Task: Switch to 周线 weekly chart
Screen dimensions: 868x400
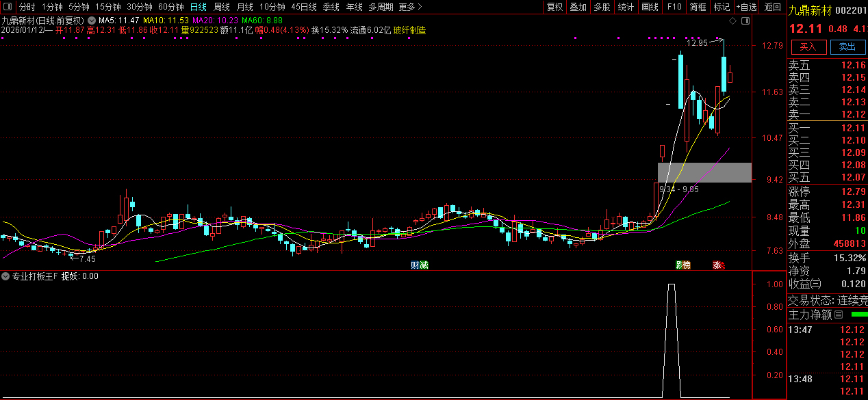Action: pyautogui.click(x=222, y=7)
